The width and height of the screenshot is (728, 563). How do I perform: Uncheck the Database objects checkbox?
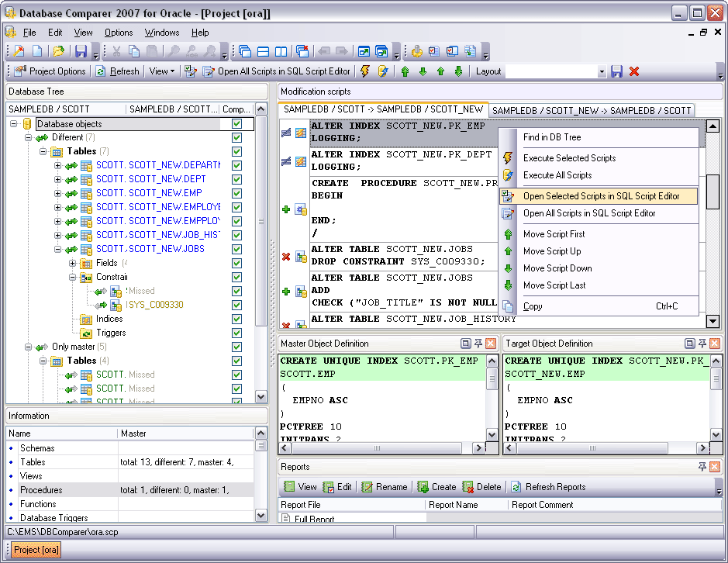click(236, 123)
